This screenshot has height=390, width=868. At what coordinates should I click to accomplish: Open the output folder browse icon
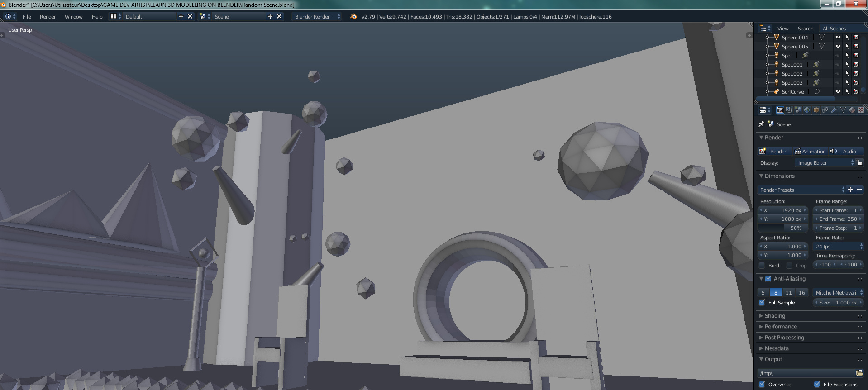[859, 373]
